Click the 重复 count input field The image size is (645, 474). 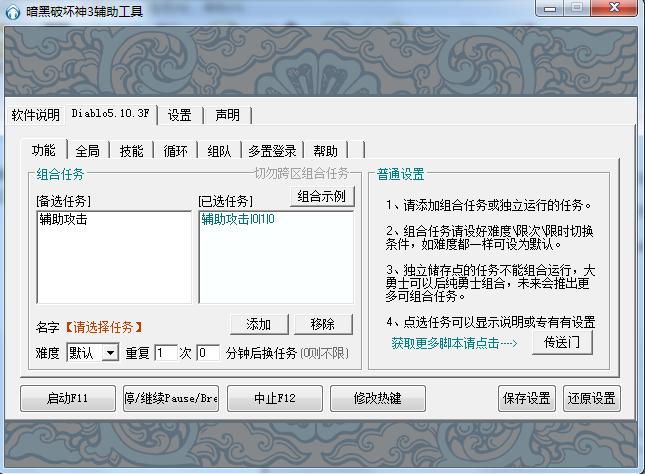point(165,353)
